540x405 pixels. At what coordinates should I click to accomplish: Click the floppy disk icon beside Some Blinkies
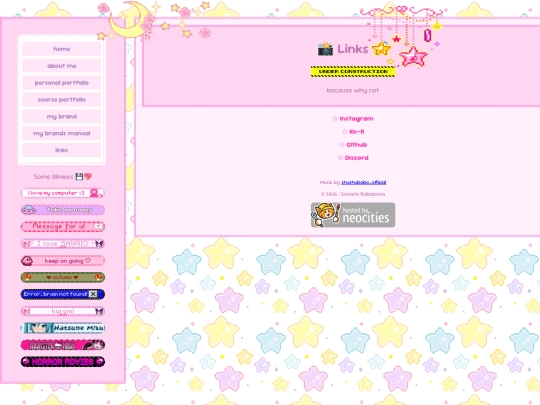coord(80,177)
